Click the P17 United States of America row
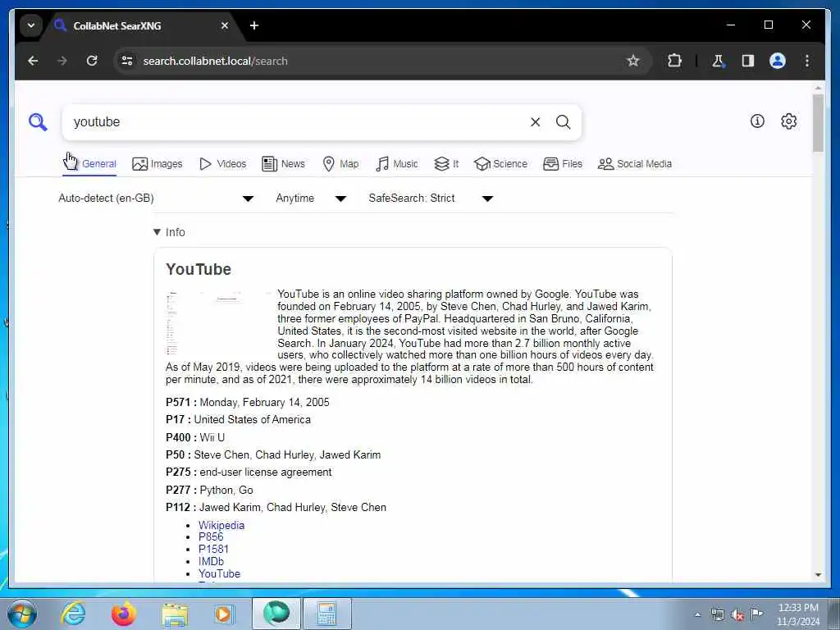The image size is (840, 630). pos(239,420)
